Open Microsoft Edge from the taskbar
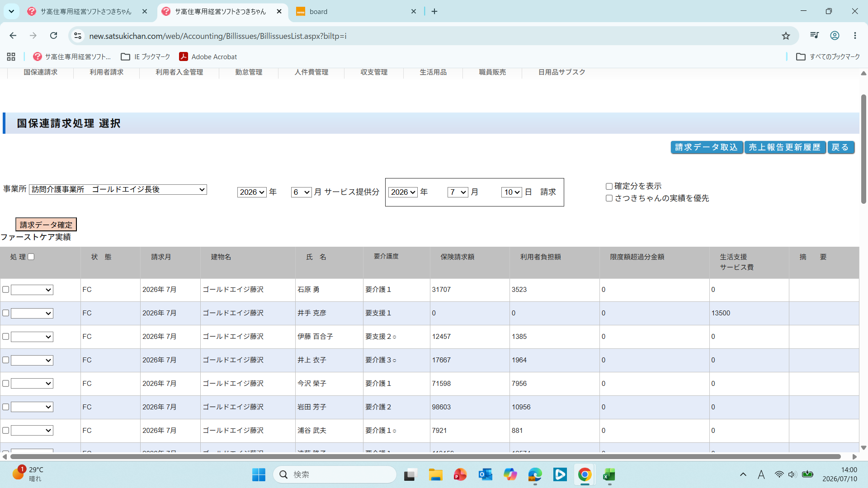The height and width of the screenshot is (488, 868). pyautogui.click(x=535, y=474)
